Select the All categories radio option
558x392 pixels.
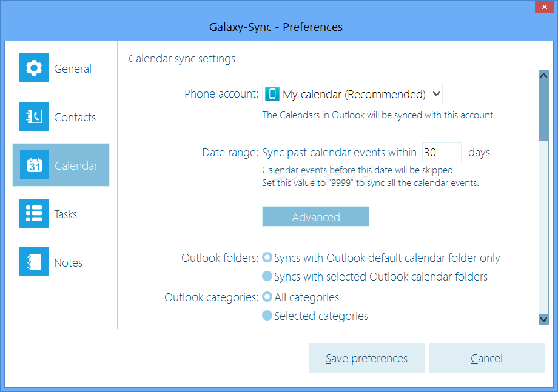click(300, 297)
